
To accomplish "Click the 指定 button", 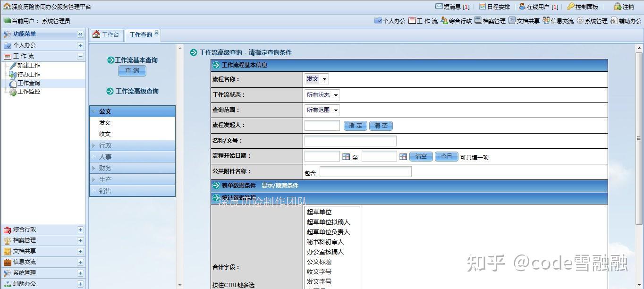I will 355,126.
